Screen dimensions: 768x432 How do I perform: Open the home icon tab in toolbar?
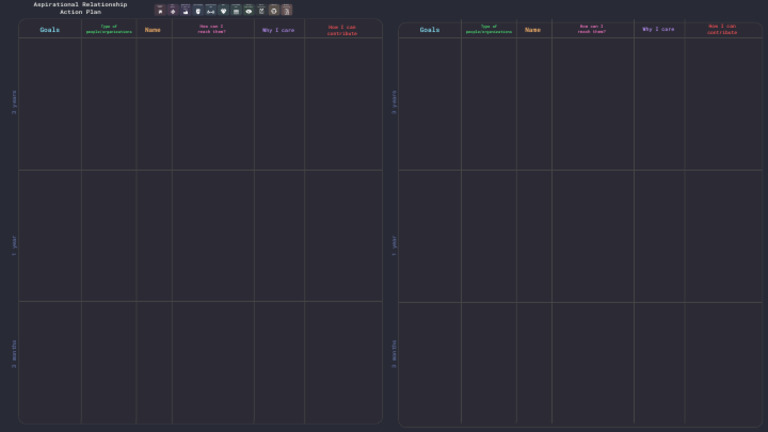(160, 10)
